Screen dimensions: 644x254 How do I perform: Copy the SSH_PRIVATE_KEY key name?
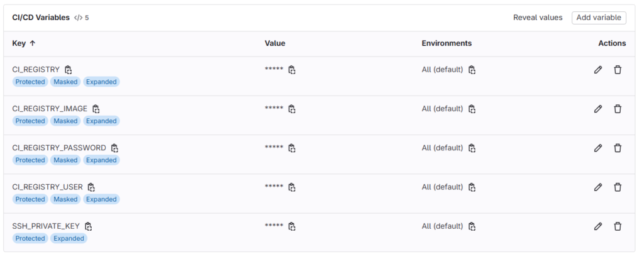88,226
